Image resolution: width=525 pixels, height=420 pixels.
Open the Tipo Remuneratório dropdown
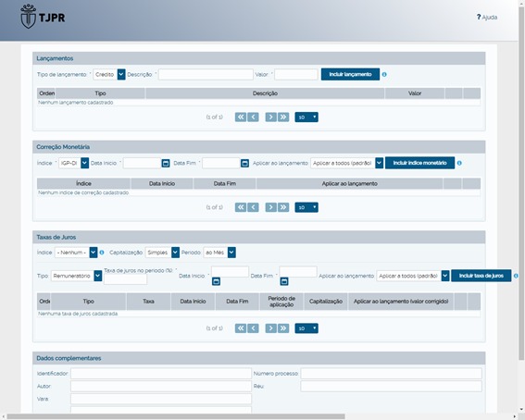[98, 276]
